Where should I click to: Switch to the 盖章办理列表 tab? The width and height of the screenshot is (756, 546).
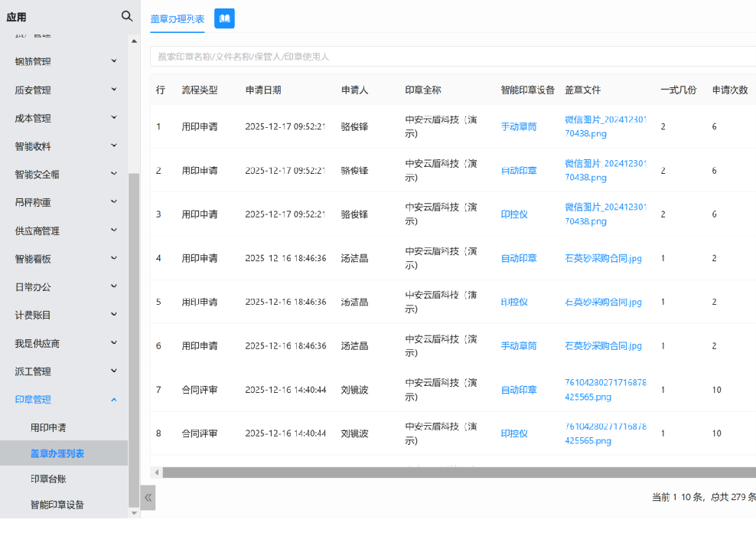click(178, 19)
